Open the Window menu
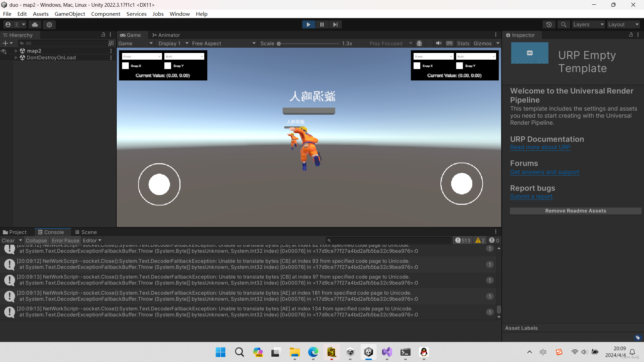The image size is (644, 362). 179,14
